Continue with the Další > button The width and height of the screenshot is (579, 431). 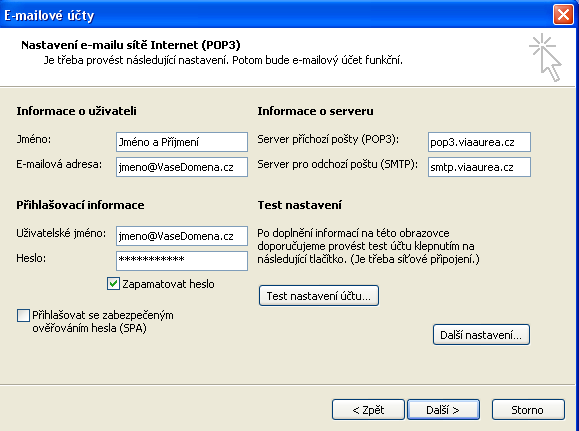pyautogui.click(x=443, y=410)
